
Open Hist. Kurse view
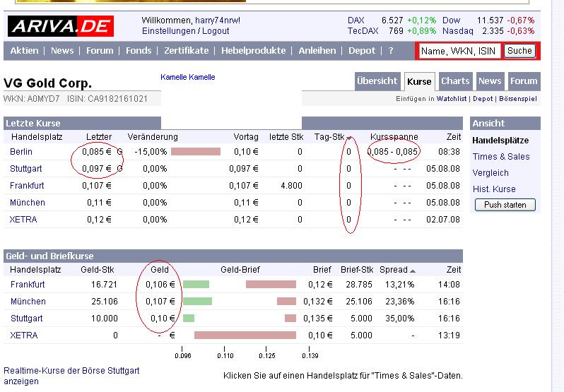coord(494,189)
